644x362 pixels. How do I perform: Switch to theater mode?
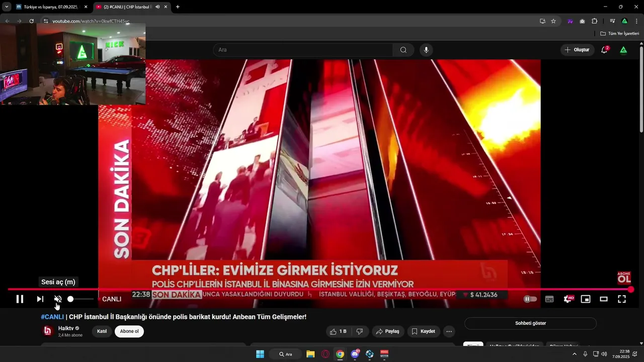click(x=604, y=299)
